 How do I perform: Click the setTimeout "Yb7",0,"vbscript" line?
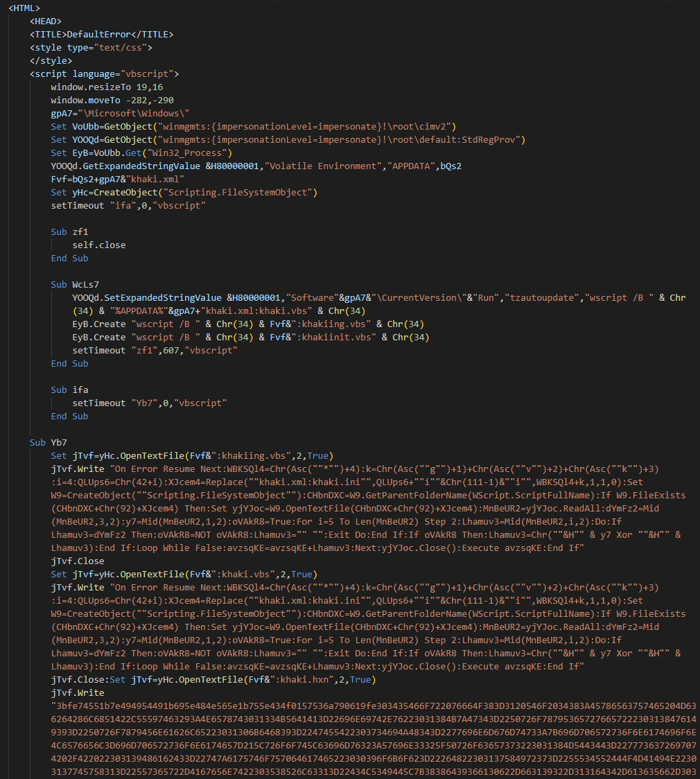tap(150, 403)
